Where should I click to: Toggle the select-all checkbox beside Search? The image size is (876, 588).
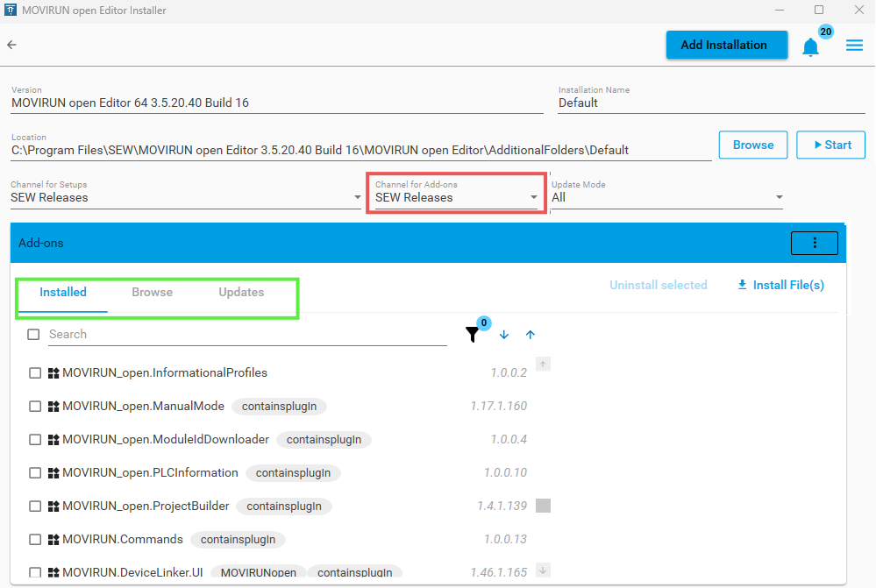[x=33, y=335]
